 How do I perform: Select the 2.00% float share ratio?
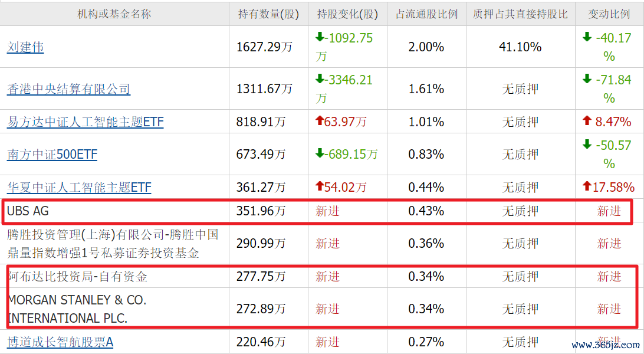[426, 47]
